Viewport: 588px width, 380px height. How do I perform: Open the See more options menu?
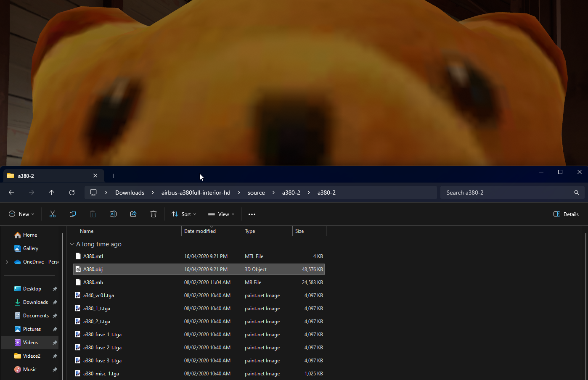[252, 214]
